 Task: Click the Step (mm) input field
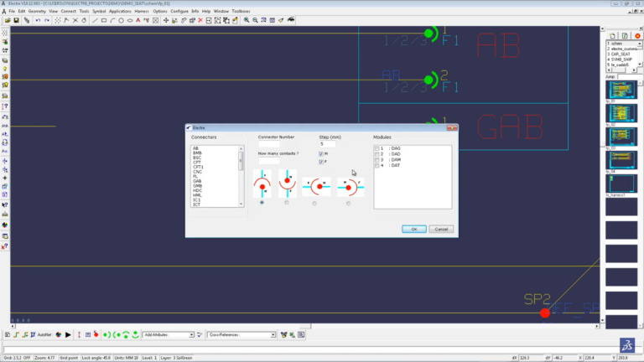(x=327, y=144)
